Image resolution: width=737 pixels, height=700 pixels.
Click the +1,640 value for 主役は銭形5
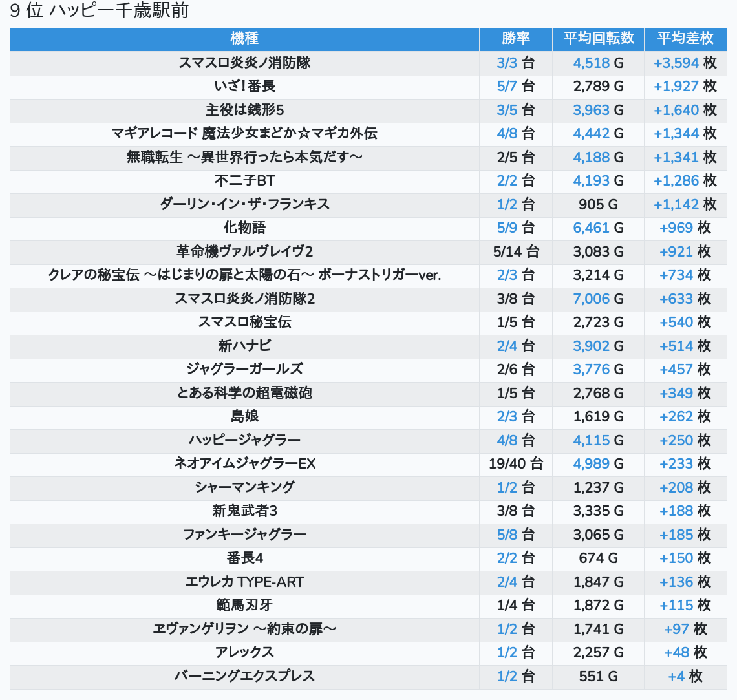point(676,111)
